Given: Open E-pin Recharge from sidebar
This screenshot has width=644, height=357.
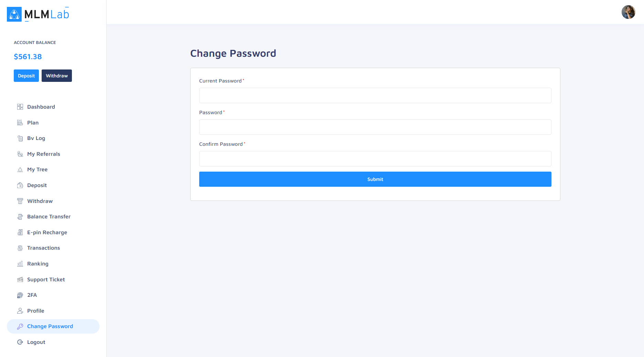Looking at the screenshot, I should (x=47, y=232).
